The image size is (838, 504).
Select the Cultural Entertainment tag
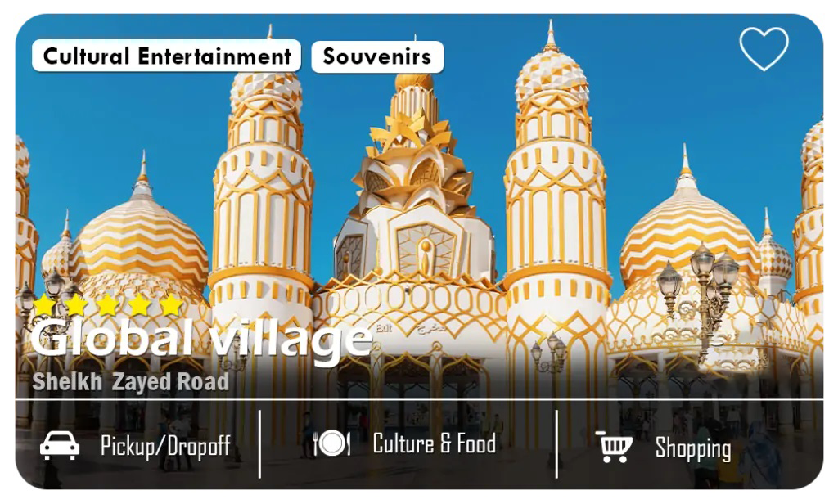(167, 56)
